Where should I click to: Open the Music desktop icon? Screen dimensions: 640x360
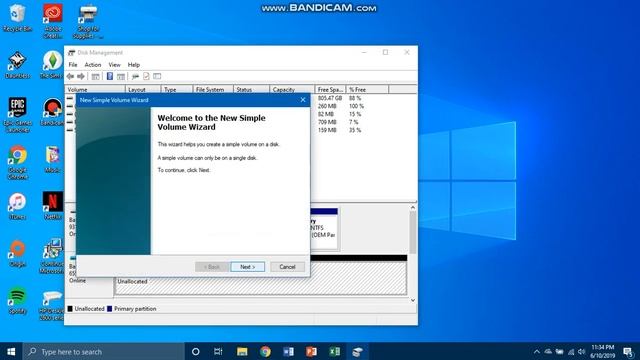pyautogui.click(x=52, y=160)
